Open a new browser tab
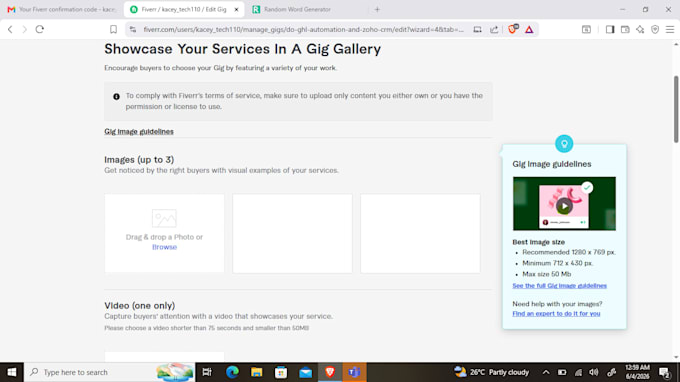Image resolution: width=680 pixels, height=382 pixels. pyautogui.click(x=377, y=9)
